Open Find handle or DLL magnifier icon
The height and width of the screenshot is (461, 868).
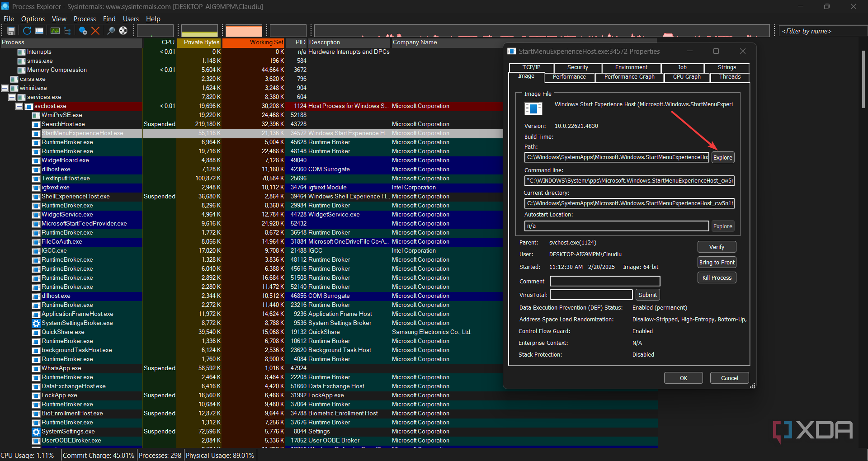point(111,31)
